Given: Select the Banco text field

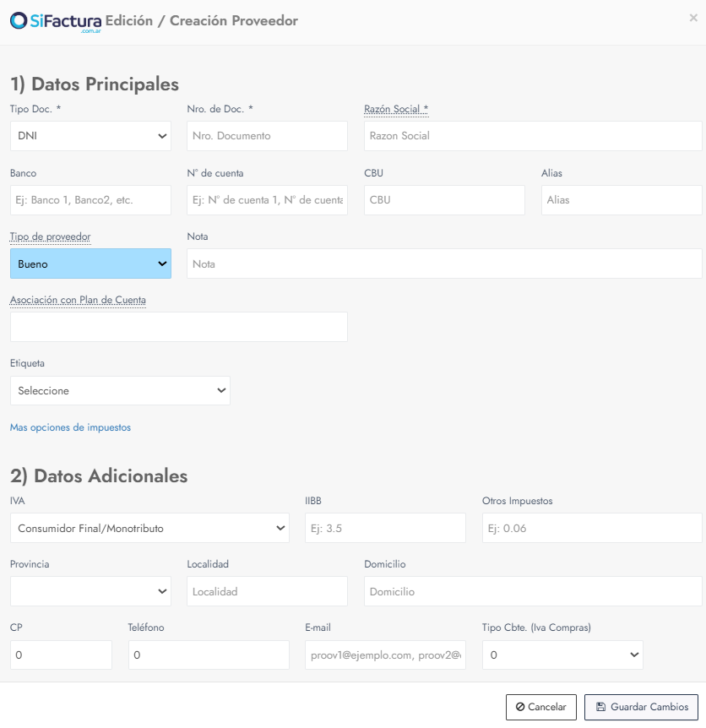Looking at the screenshot, I should pyautogui.click(x=90, y=200).
